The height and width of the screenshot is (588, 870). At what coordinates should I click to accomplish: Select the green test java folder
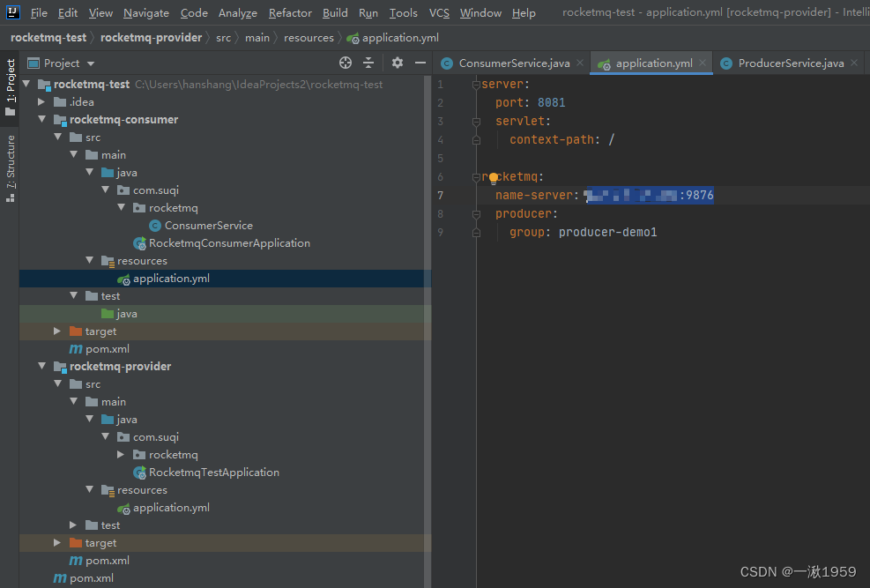[x=127, y=314]
